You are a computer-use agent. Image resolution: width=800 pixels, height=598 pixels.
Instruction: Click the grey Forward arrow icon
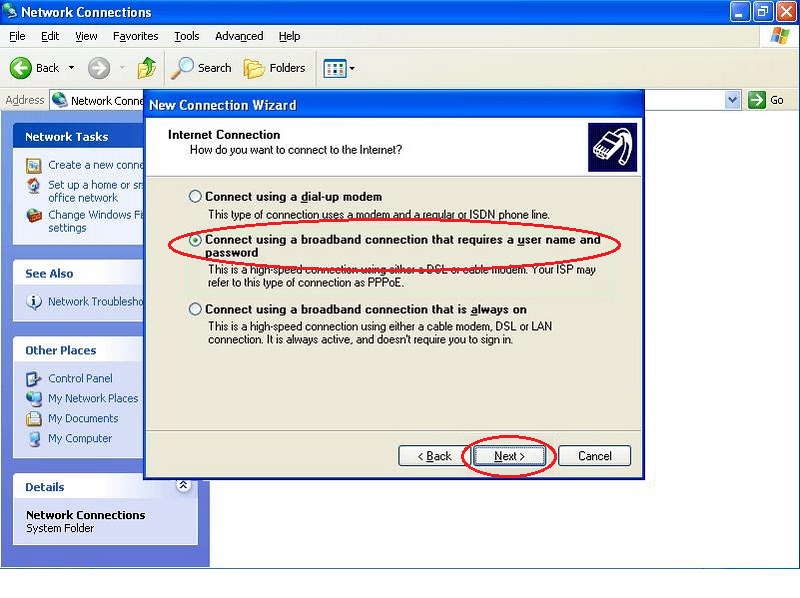click(x=98, y=68)
